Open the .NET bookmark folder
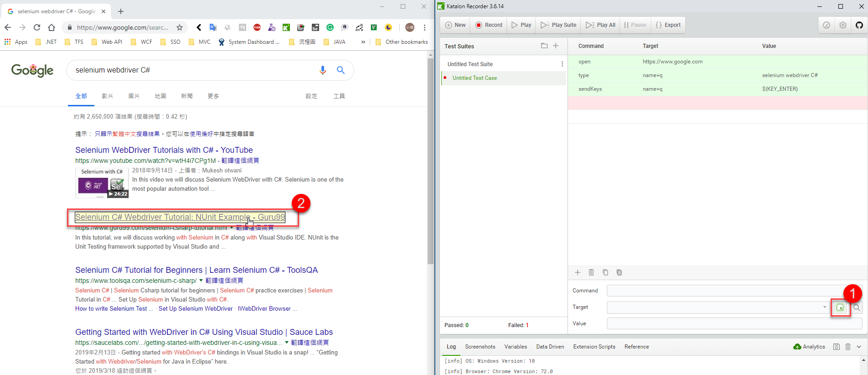 click(46, 42)
